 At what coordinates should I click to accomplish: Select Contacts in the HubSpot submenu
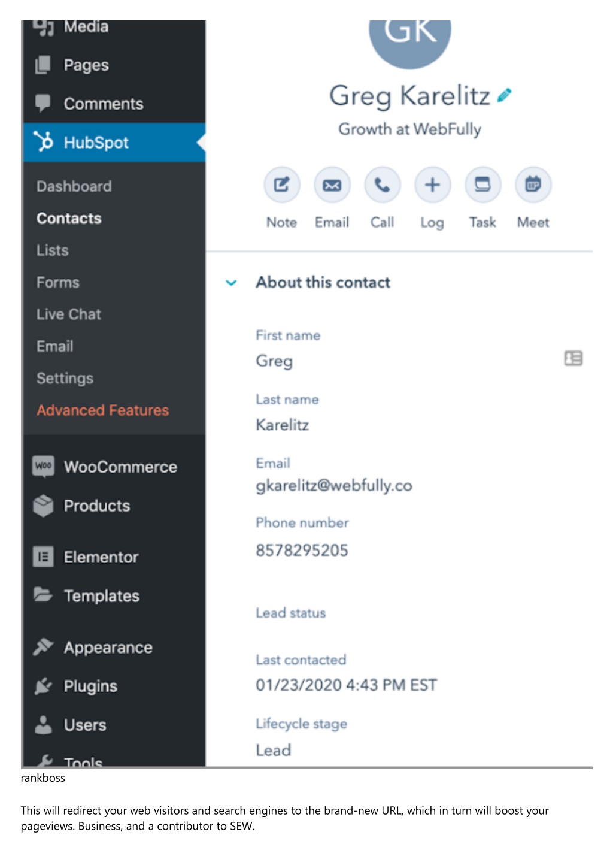[x=69, y=219]
